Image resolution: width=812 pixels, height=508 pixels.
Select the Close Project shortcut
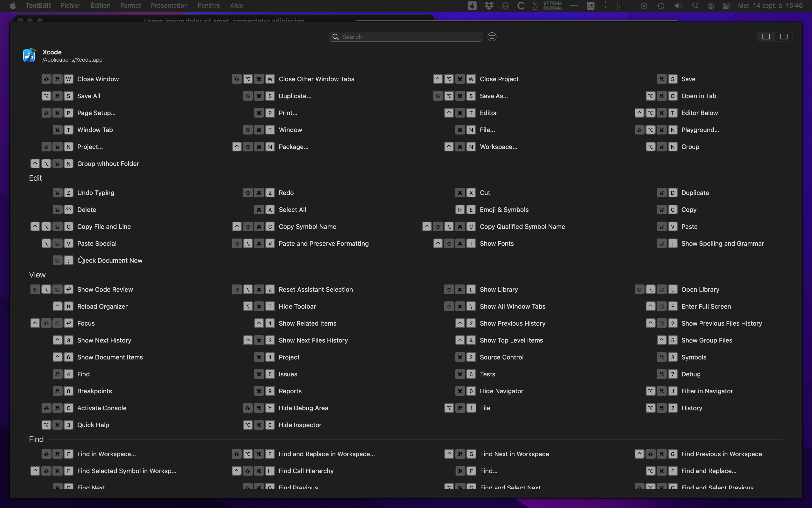476,79
